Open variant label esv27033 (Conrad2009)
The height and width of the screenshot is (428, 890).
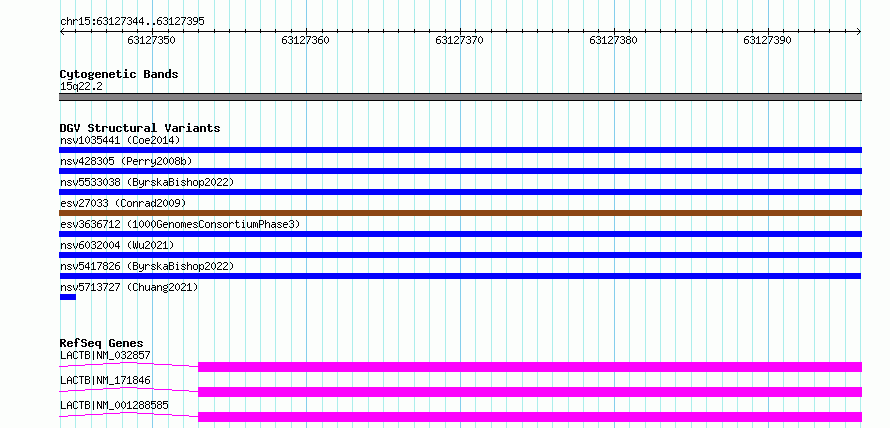coord(123,203)
